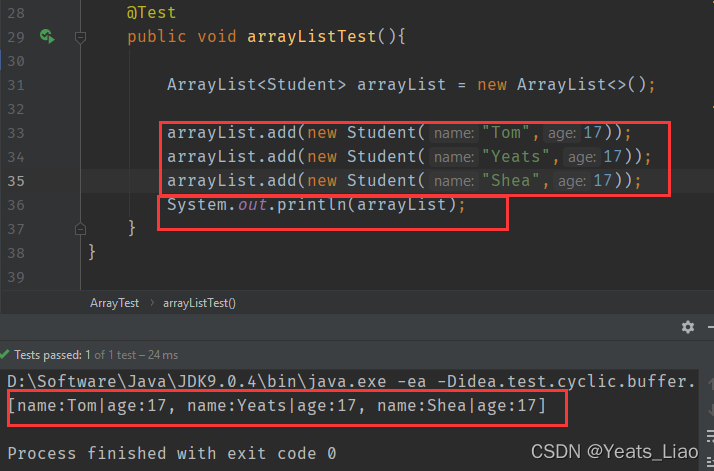Click line number 33 in the gutter
This screenshot has height=471, width=714.
(x=16, y=133)
